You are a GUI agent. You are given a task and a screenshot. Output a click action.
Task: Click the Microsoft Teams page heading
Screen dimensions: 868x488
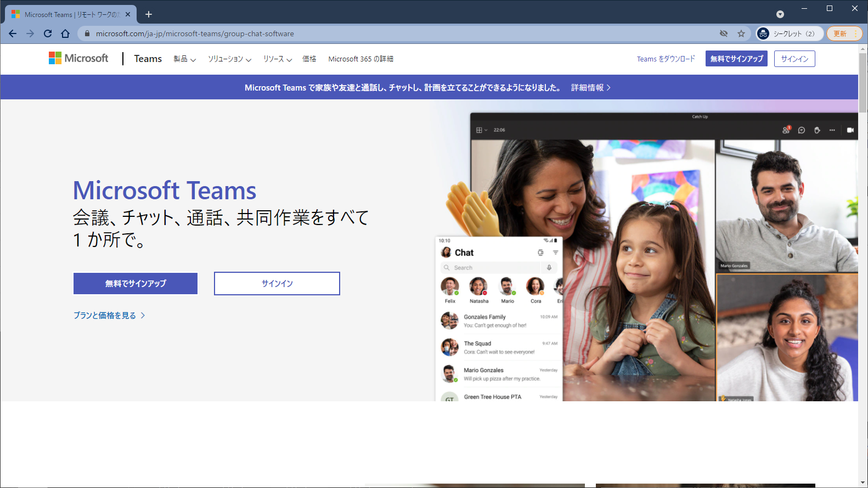165,190
